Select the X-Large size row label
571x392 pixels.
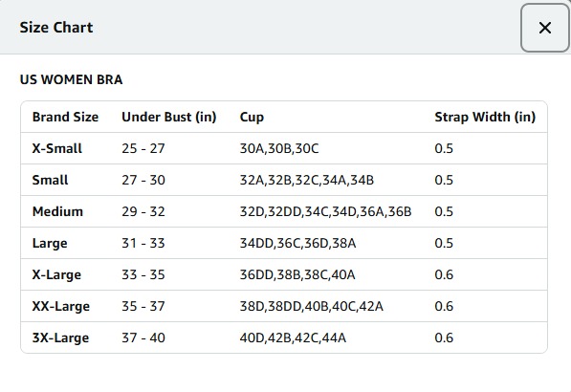[x=56, y=274]
